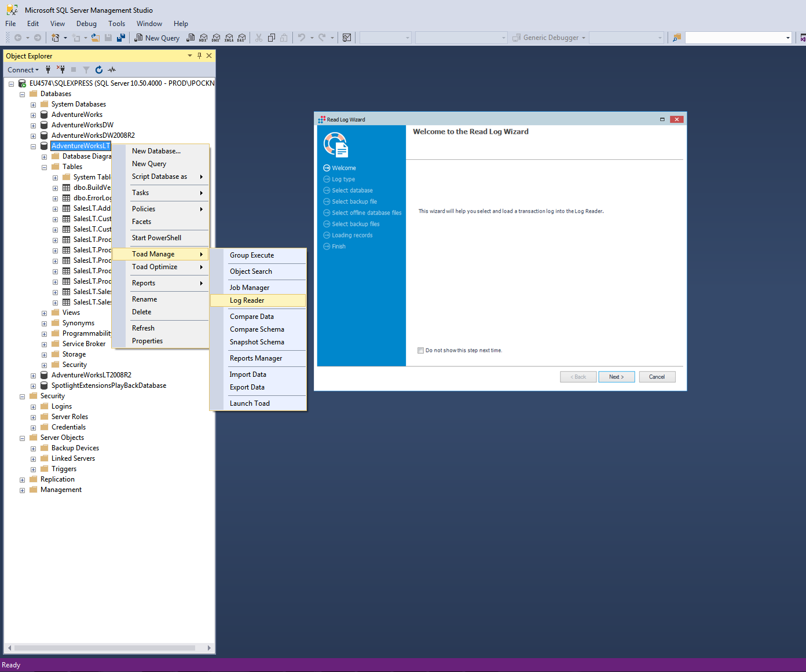The width and height of the screenshot is (806, 672).
Task: Cancel the Read Log Wizard
Action: click(x=657, y=376)
